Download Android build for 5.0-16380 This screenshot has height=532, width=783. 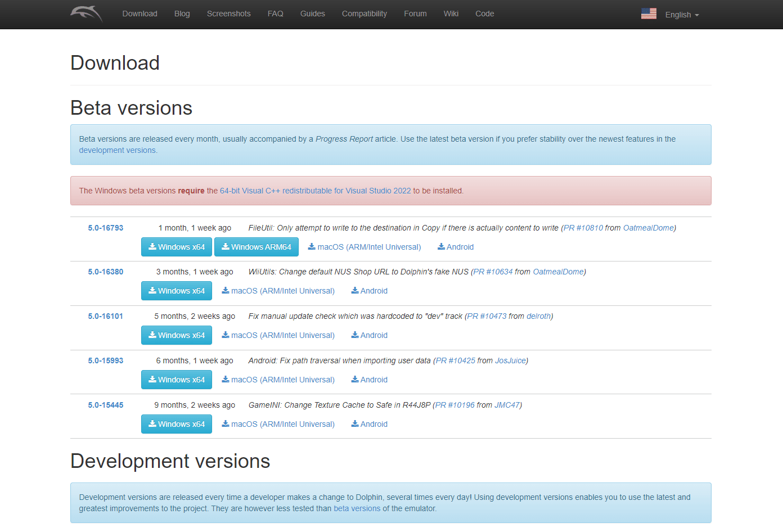(370, 291)
